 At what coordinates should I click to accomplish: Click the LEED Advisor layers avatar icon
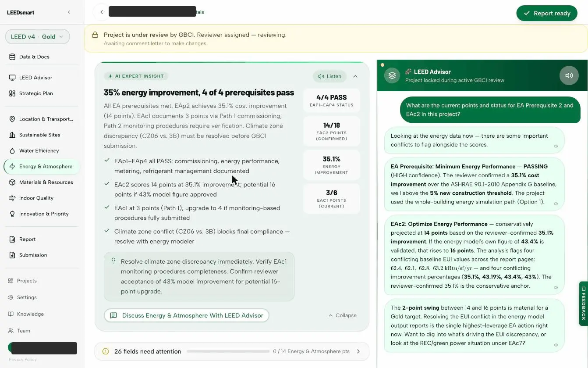(x=392, y=75)
